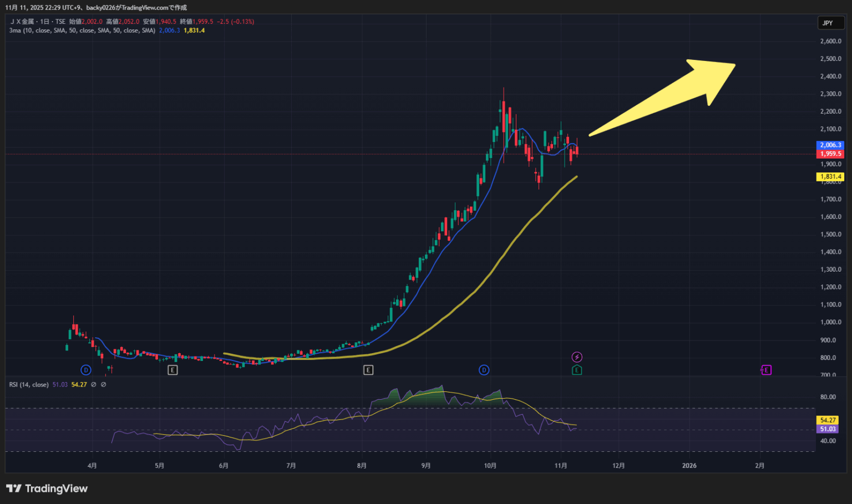Screen dimensions: 852x504
Task: Select the 3ma indicator legend label
Action: pyautogui.click(x=82, y=30)
